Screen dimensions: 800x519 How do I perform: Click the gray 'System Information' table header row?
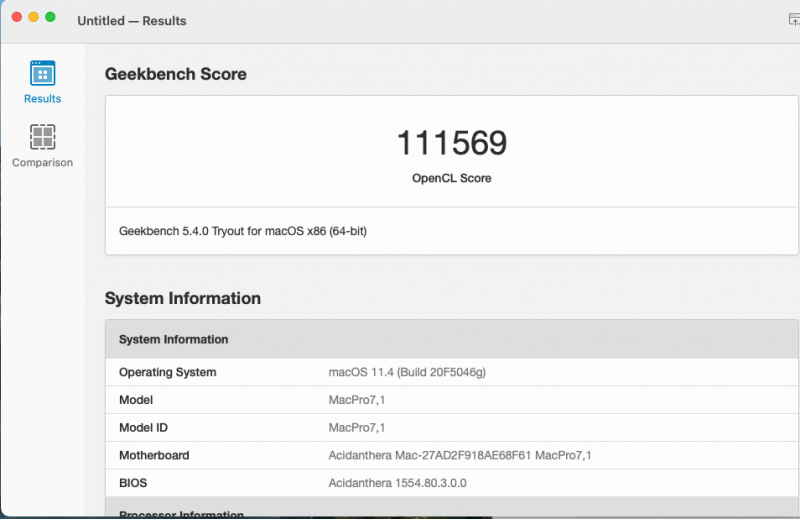pyautogui.click(x=452, y=339)
